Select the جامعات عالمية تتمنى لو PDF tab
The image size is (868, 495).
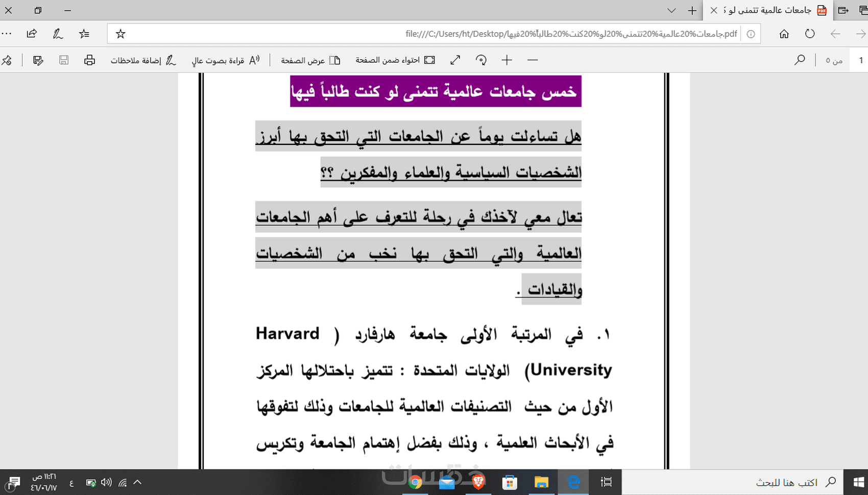pos(768,10)
